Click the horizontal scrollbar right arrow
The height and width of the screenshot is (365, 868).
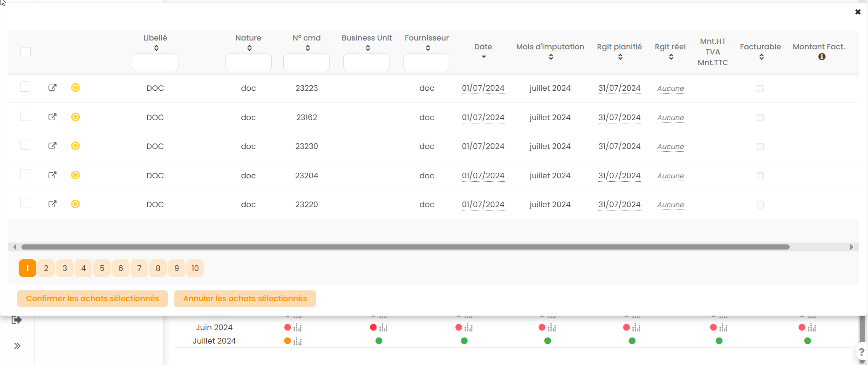pos(852,247)
